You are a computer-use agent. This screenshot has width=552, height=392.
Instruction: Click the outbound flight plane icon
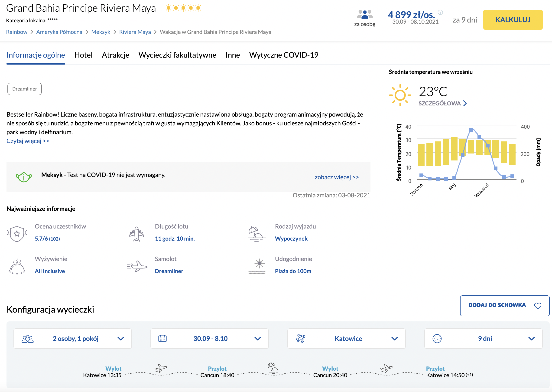click(x=161, y=368)
